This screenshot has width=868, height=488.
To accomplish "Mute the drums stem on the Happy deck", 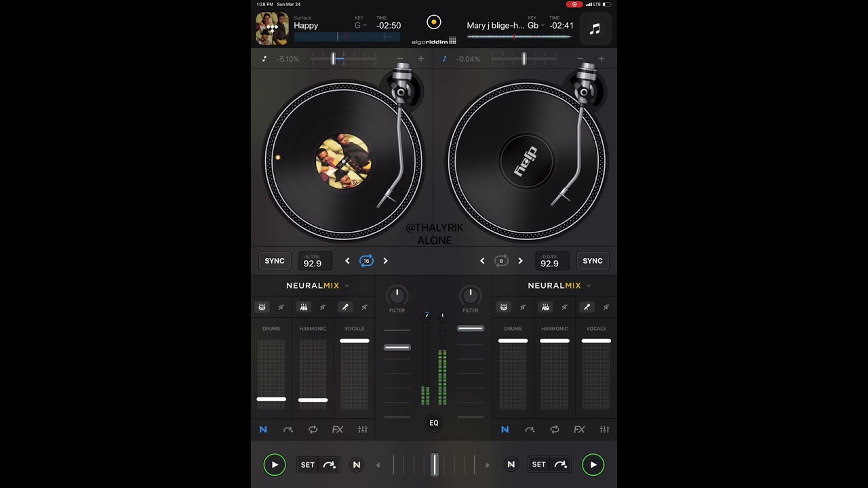I will [x=281, y=307].
